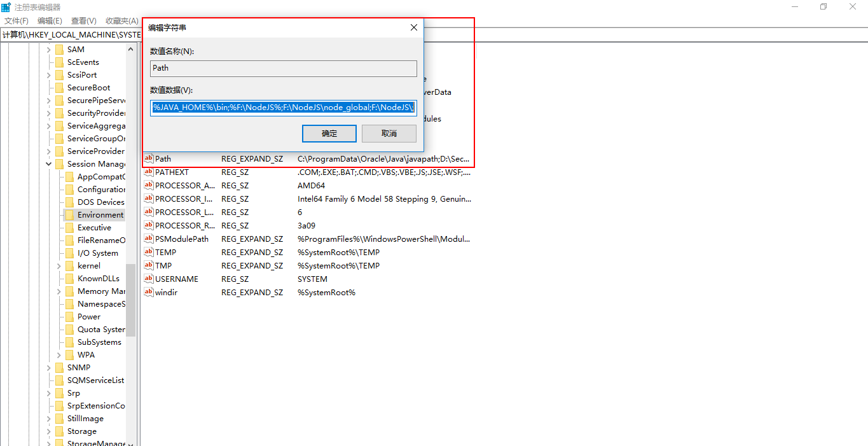Select the Executive folder icon
Screen dimensions: 868x446
coord(70,228)
